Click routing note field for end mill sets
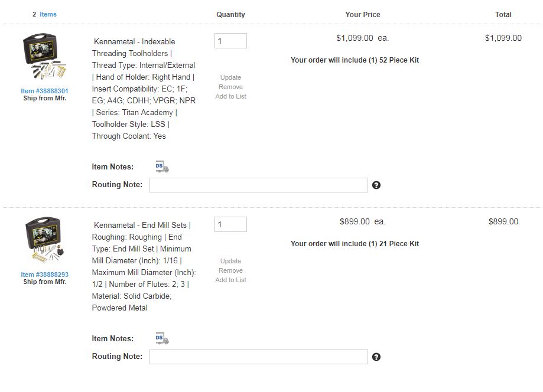Image resolution: width=543 pixels, height=392 pixels. (x=258, y=357)
